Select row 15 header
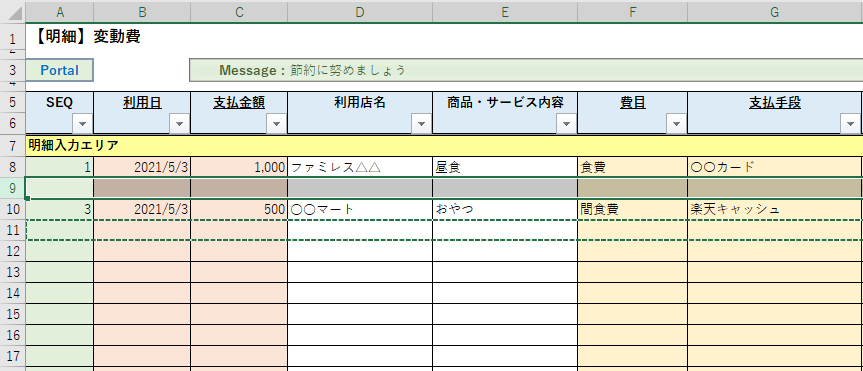Viewport: 863px width, 371px height. pyautogui.click(x=13, y=314)
